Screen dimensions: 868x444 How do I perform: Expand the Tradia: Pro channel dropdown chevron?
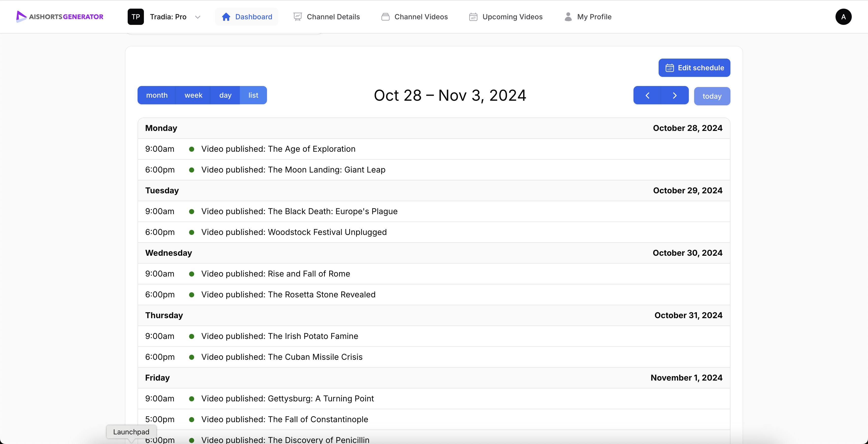pyautogui.click(x=198, y=17)
